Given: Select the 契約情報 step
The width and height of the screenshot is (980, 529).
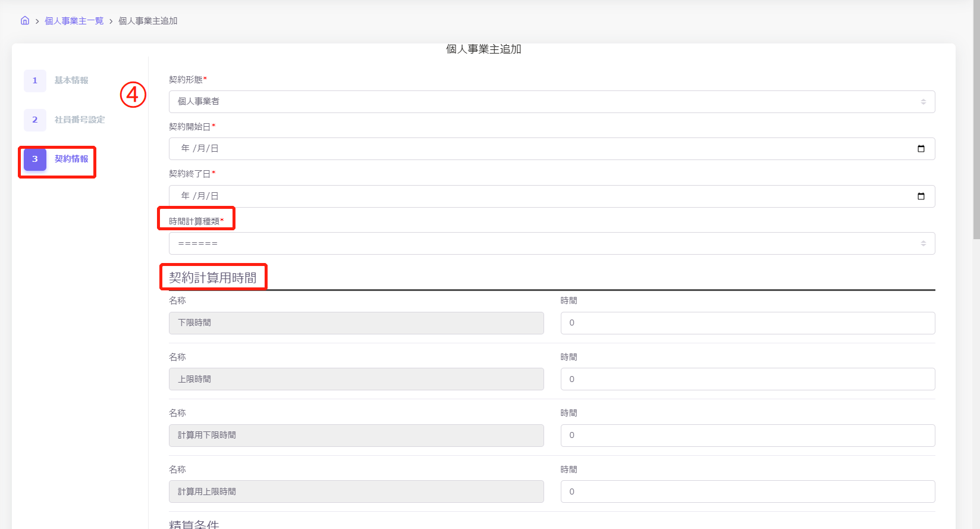Looking at the screenshot, I should (71, 159).
